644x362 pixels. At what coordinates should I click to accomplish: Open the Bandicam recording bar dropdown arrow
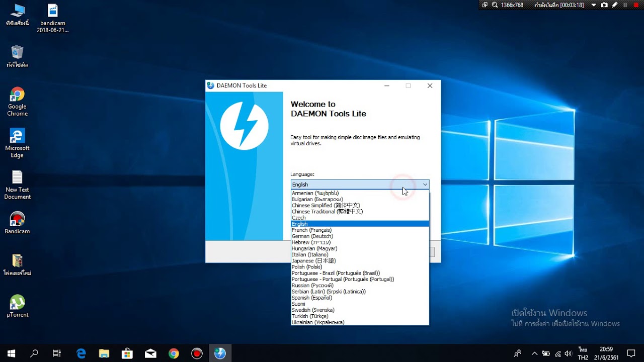(x=594, y=5)
